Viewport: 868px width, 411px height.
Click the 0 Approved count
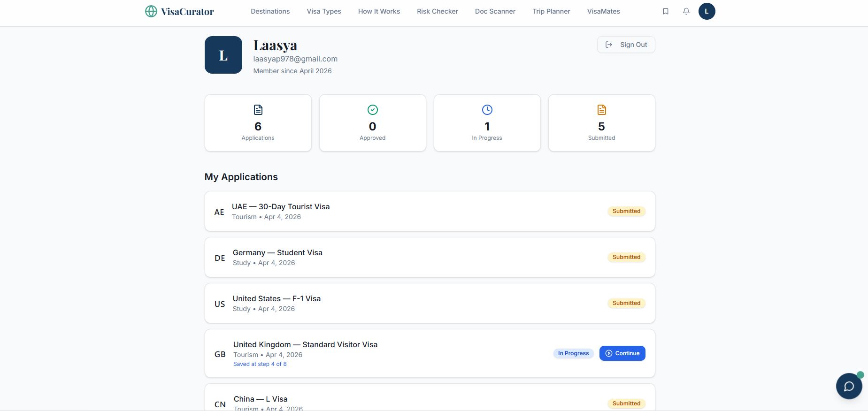tap(373, 127)
